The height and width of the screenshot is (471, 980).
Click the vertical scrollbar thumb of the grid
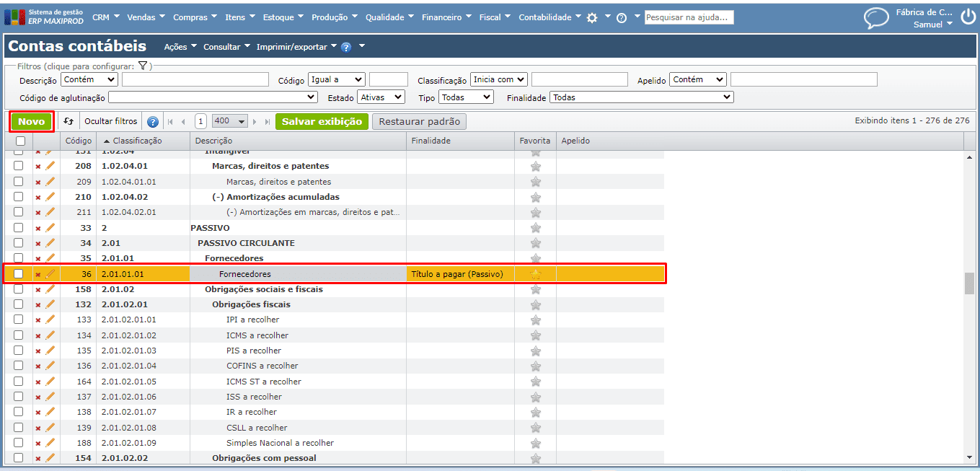point(969,283)
